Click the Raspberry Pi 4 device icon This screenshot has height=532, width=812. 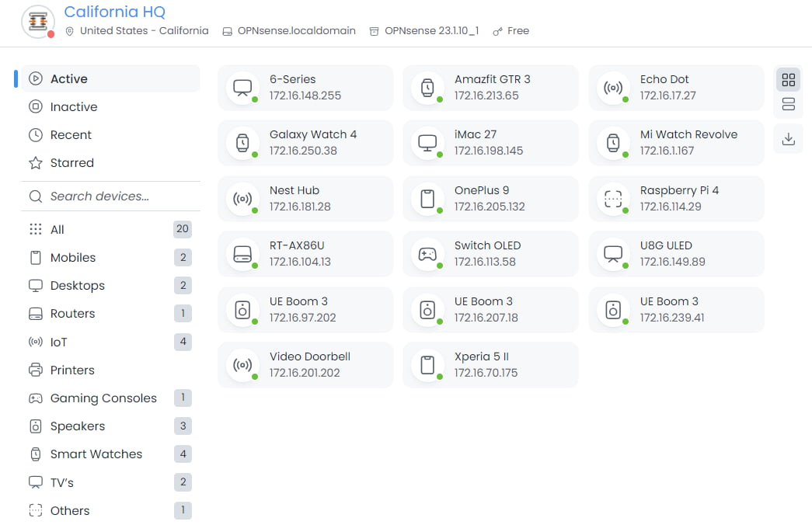(x=612, y=198)
